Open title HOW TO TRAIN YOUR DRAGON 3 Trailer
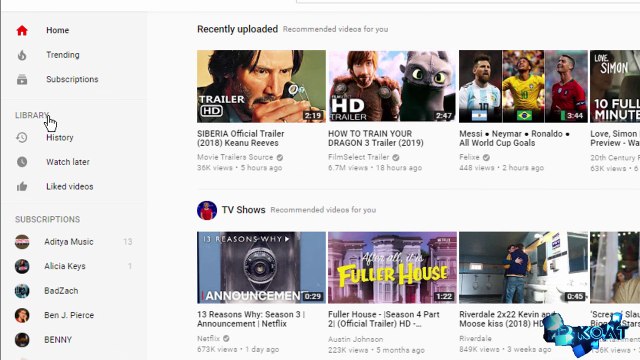The height and width of the screenshot is (360, 640). pos(376,138)
